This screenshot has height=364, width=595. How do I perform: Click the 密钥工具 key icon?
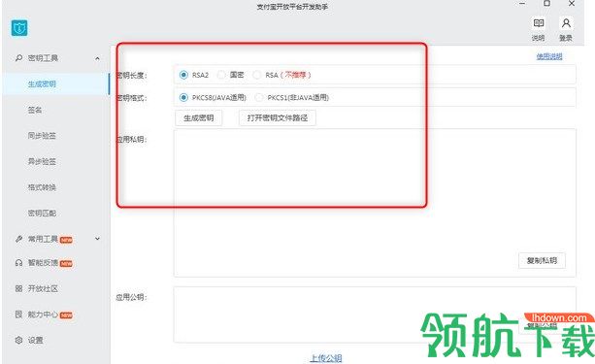[x=18, y=58]
